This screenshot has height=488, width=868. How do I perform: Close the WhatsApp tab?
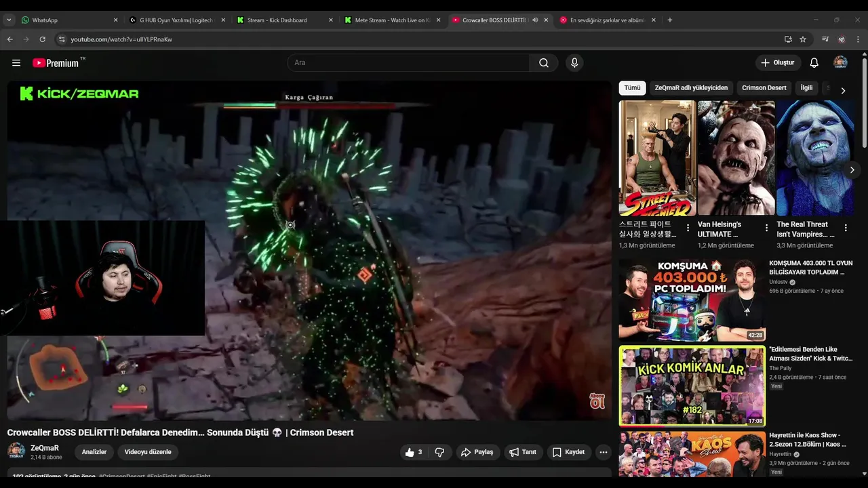point(115,20)
